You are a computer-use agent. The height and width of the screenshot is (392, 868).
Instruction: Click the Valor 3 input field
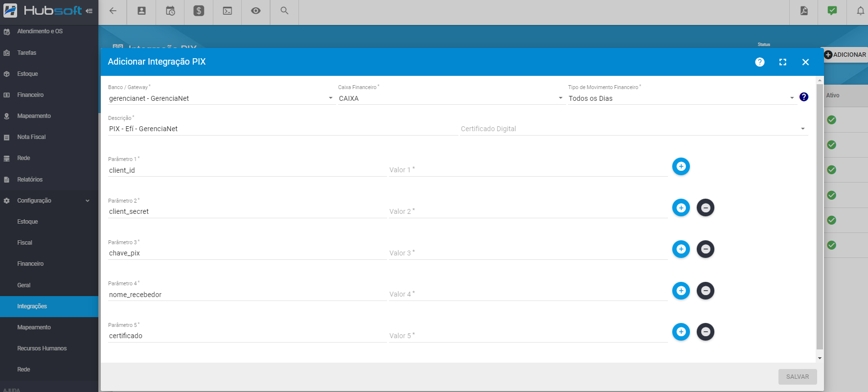(x=528, y=253)
